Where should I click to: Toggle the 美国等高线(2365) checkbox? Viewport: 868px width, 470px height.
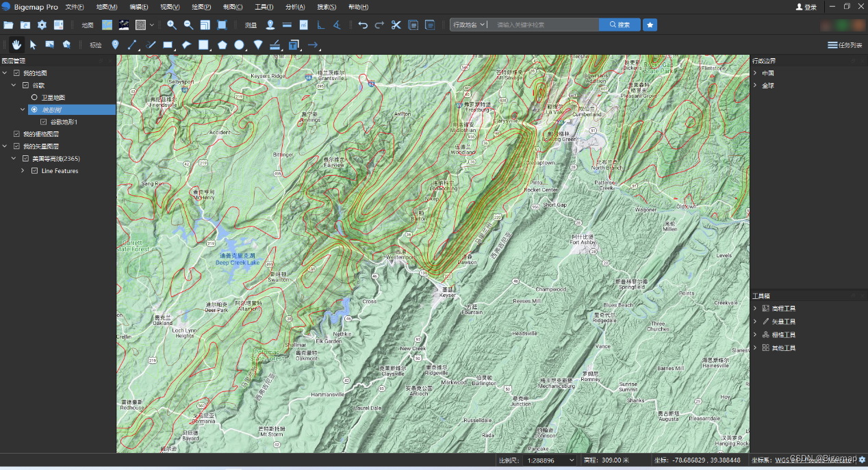pyautogui.click(x=26, y=159)
